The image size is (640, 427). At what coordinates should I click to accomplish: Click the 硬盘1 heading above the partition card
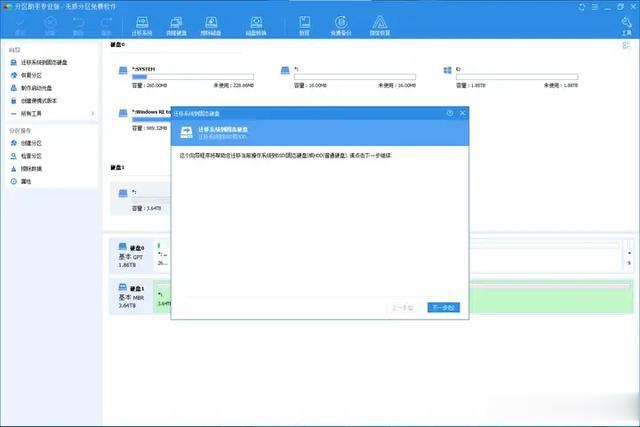pos(117,167)
